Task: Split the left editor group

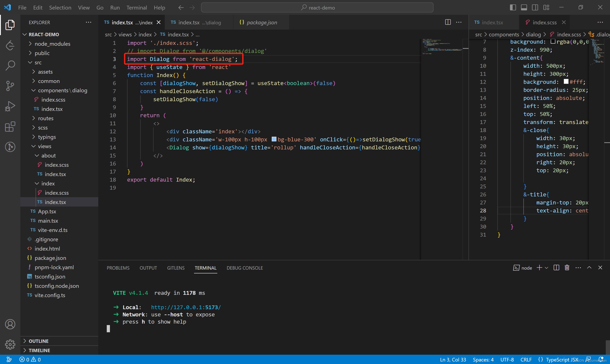Action: pyautogui.click(x=448, y=22)
